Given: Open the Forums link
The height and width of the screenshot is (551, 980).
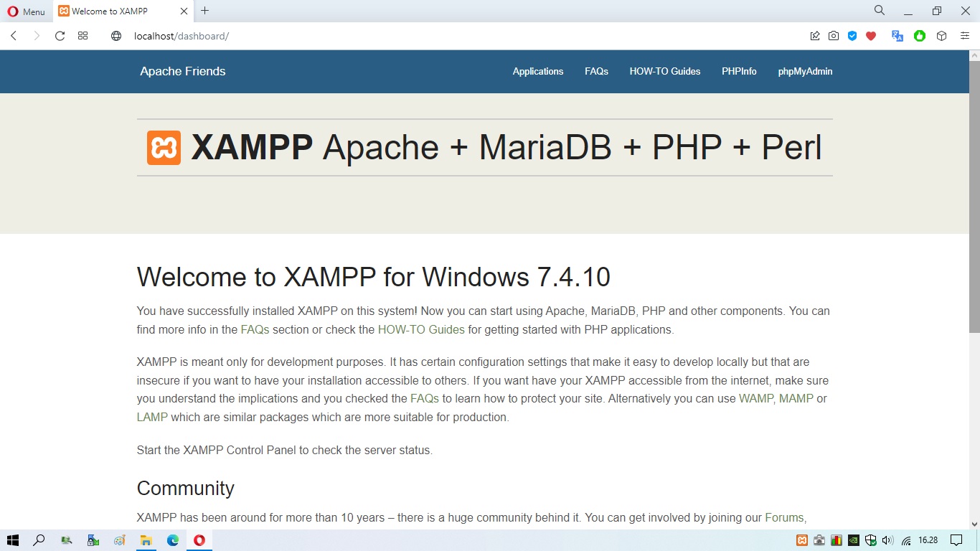Looking at the screenshot, I should (x=784, y=517).
